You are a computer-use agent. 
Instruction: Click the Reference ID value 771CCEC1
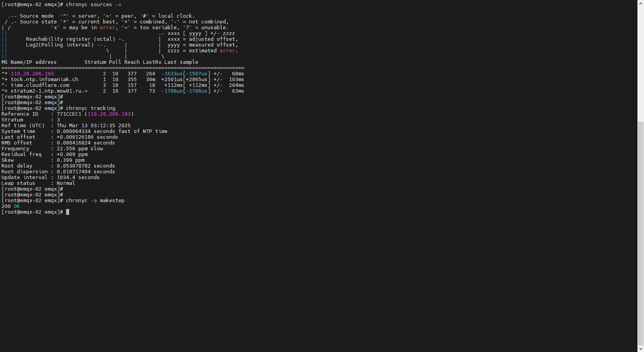click(x=69, y=114)
